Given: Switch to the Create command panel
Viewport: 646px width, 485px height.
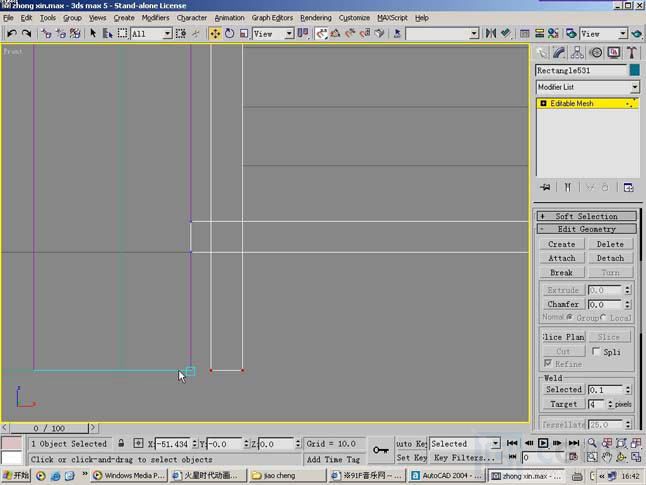Looking at the screenshot, I should (x=541, y=52).
